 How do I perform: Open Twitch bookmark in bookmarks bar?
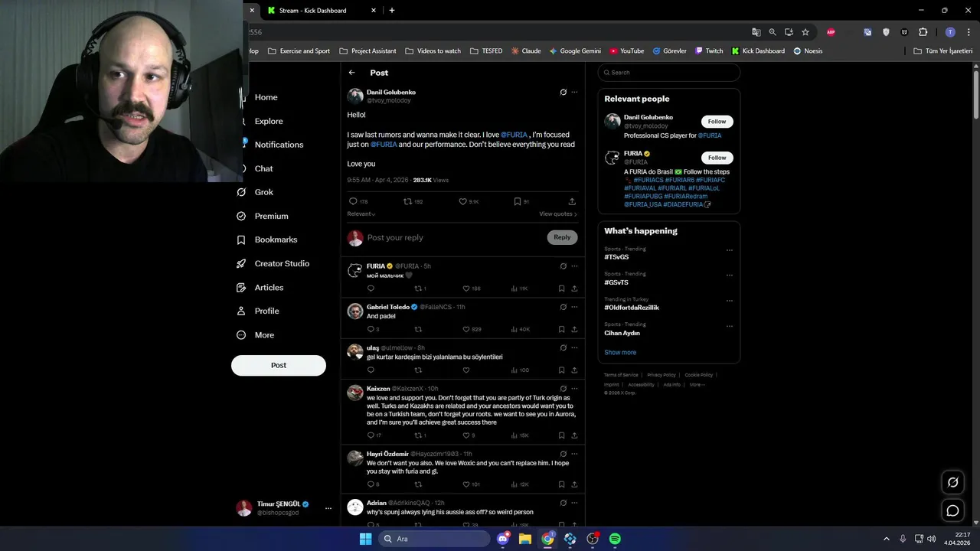pos(709,51)
